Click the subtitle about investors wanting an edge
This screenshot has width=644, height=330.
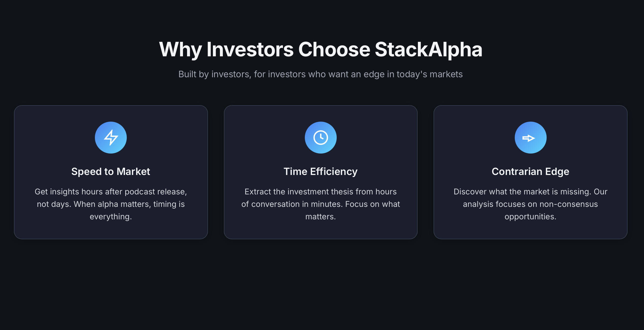(321, 74)
